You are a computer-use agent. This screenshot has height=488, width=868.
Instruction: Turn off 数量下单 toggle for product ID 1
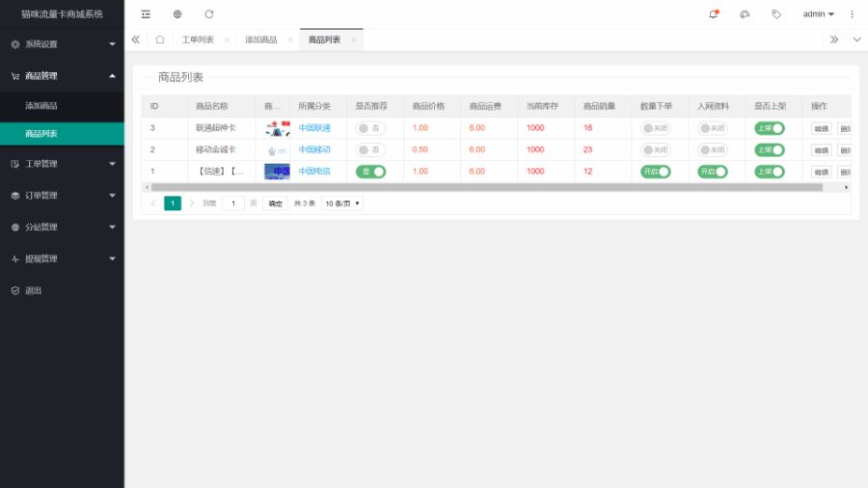tap(656, 172)
